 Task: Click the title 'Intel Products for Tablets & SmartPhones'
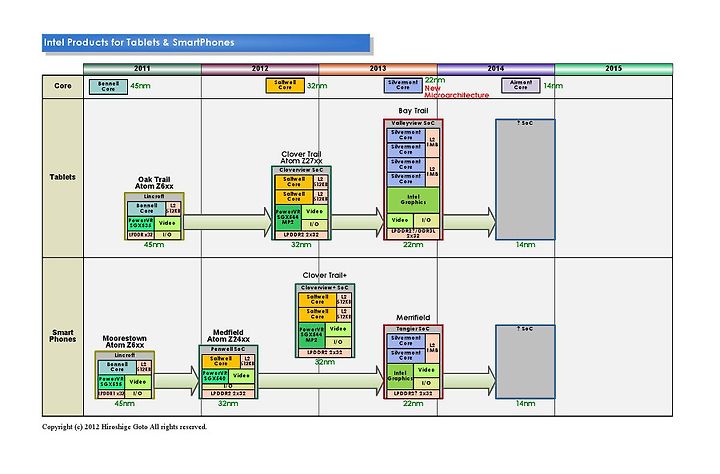pyautogui.click(x=139, y=43)
